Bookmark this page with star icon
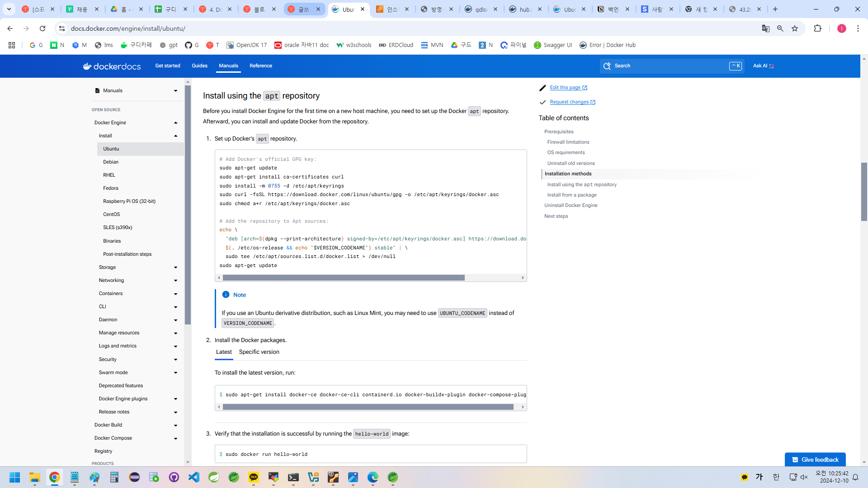The width and height of the screenshot is (868, 488). [795, 28]
